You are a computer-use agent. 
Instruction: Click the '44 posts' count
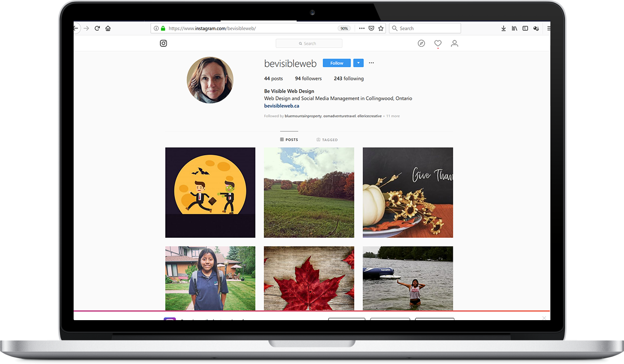pos(273,78)
